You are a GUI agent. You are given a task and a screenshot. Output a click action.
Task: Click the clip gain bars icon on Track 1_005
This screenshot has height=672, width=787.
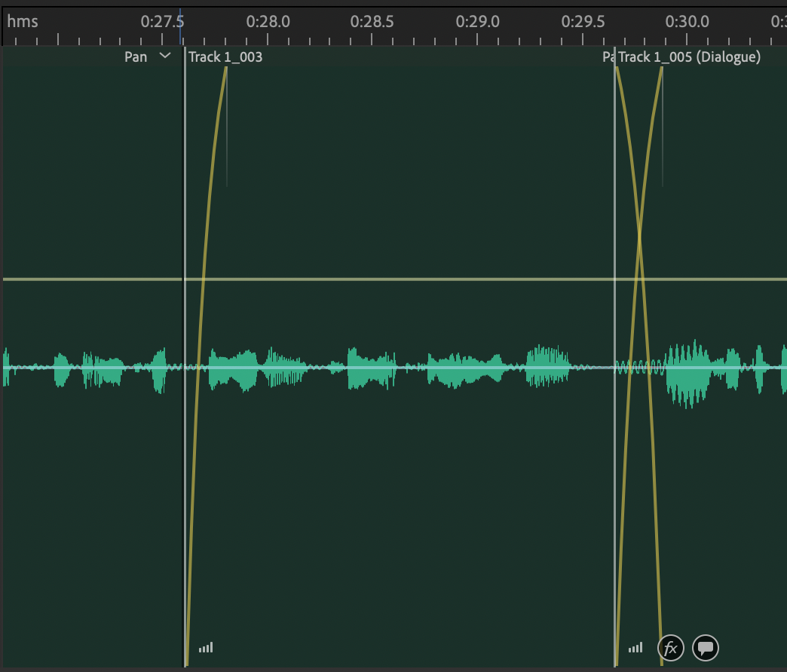(636, 647)
